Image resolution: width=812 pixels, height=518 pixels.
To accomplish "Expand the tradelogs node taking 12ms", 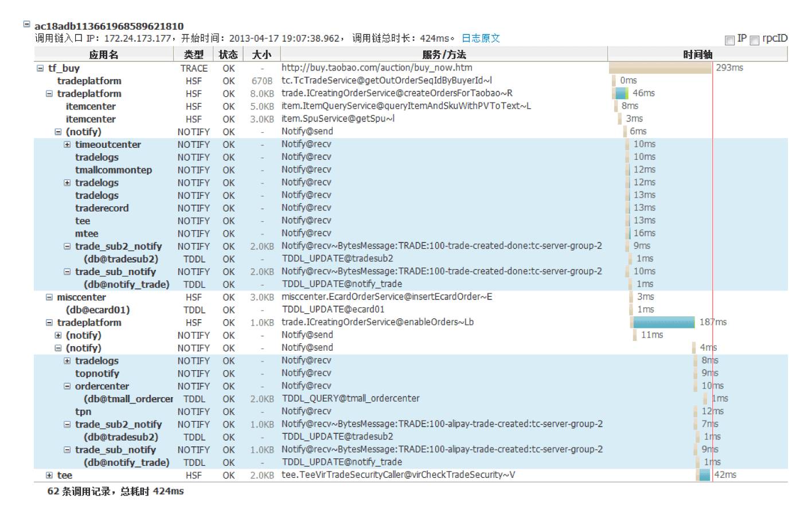I will [x=67, y=183].
